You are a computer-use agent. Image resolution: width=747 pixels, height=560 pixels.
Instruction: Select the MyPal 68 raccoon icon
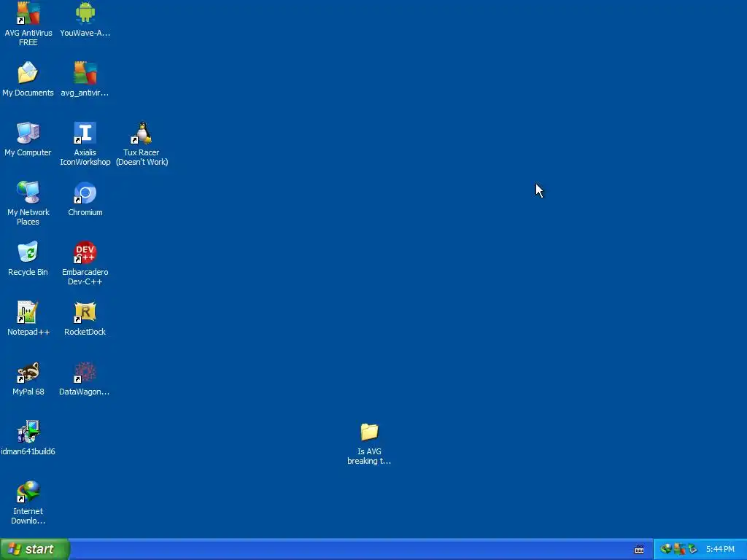(x=28, y=373)
